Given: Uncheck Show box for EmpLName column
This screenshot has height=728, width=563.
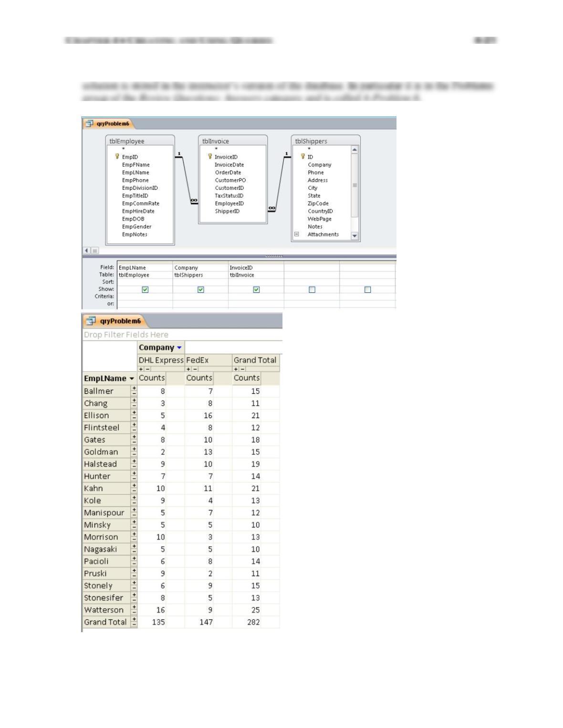Looking at the screenshot, I should point(145,289).
